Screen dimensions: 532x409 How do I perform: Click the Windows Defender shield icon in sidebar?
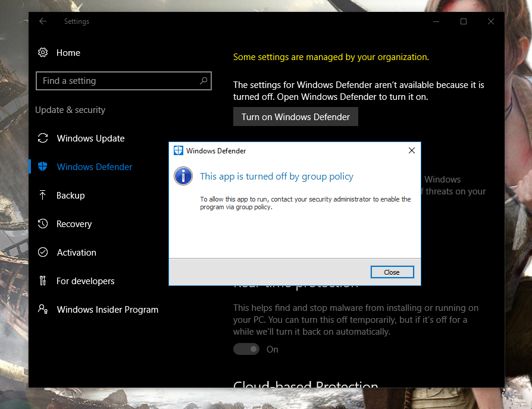tap(43, 166)
